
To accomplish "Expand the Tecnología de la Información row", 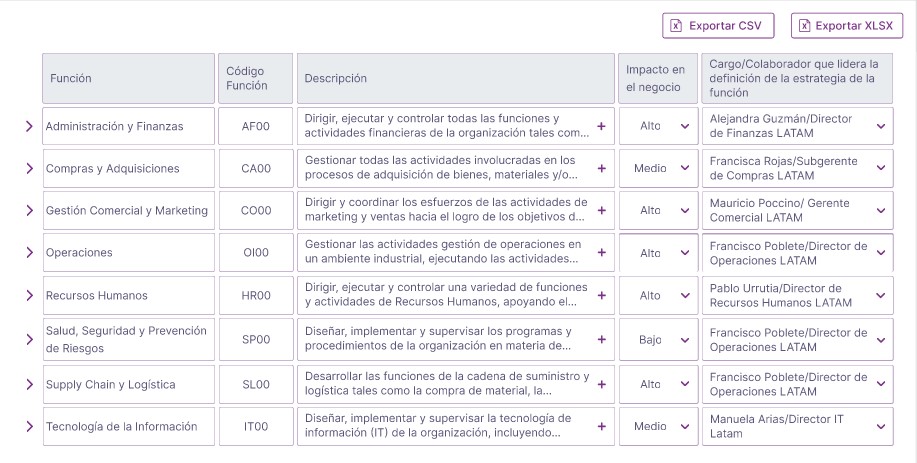I will (x=29, y=427).
